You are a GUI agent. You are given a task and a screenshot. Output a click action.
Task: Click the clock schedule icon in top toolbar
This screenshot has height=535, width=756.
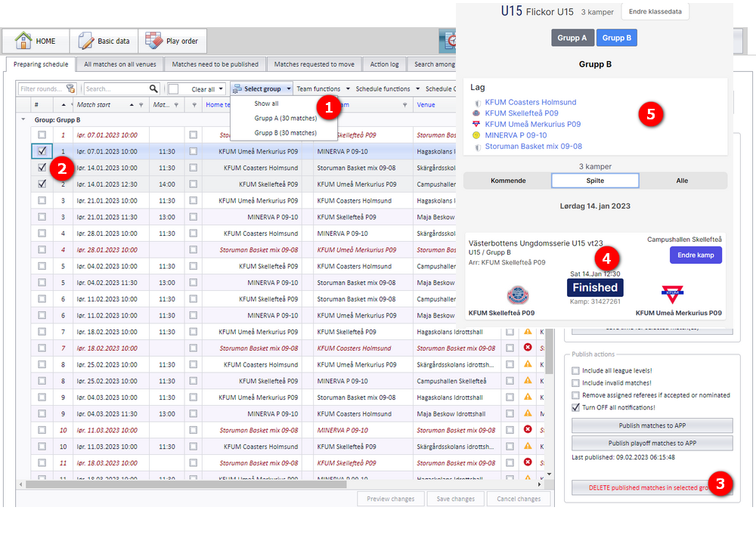click(x=449, y=41)
